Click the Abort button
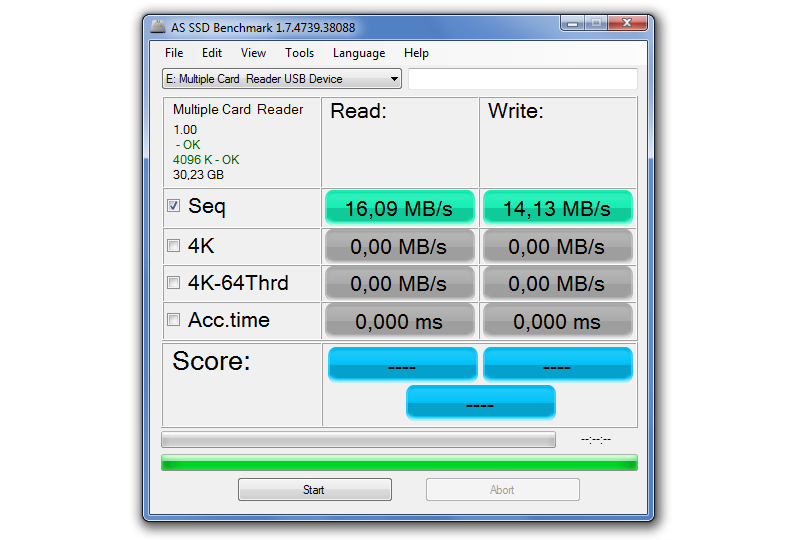This screenshot has width=800, height=540. pyautogui.click(x=502, y=490)
